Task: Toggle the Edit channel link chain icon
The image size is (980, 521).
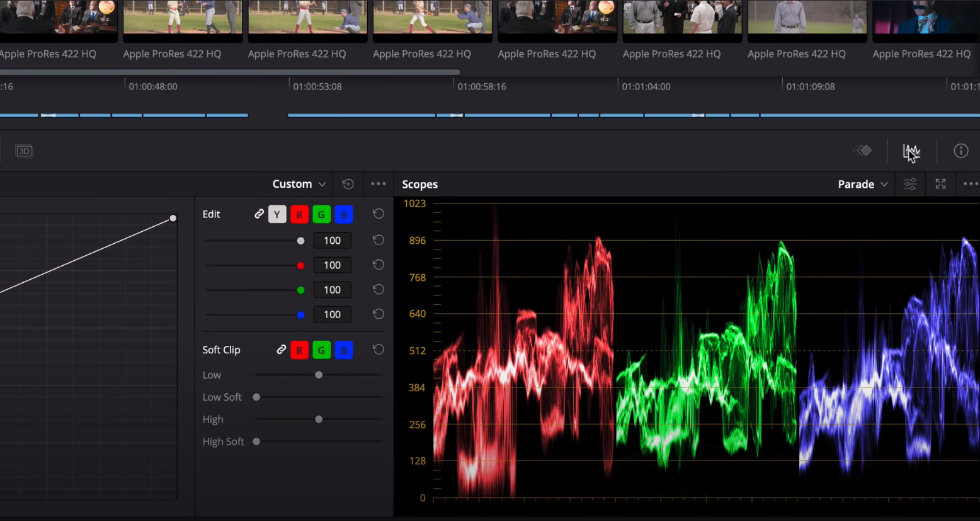Action: [259, 214]
